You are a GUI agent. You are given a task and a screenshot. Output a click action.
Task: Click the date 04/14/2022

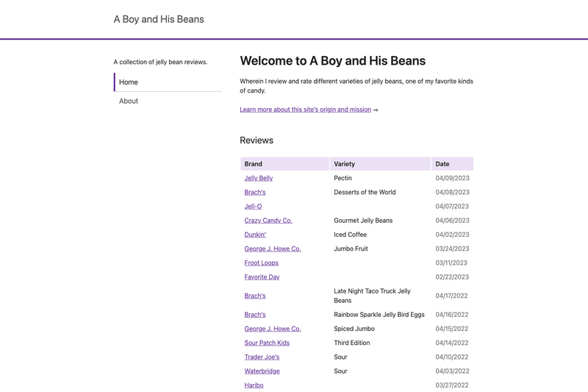click(452, 343)
